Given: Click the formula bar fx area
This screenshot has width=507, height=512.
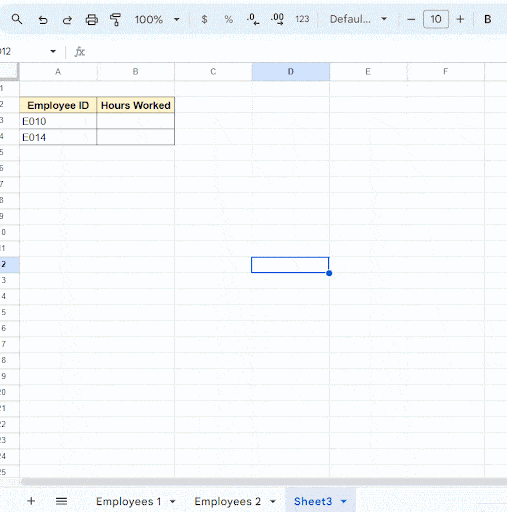Looking at the screenshot, I should click(80, 52).
